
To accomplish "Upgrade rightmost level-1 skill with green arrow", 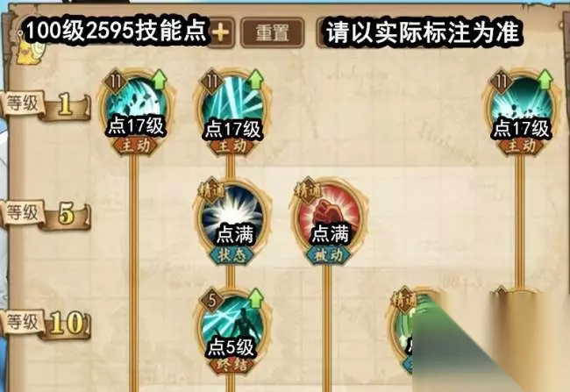I will coord(545,80).
